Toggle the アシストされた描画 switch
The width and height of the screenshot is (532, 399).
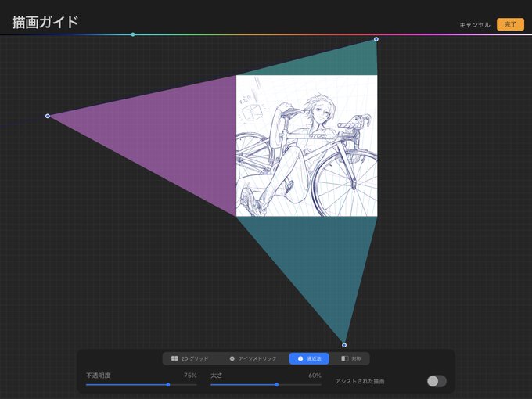tap(437, 381)
